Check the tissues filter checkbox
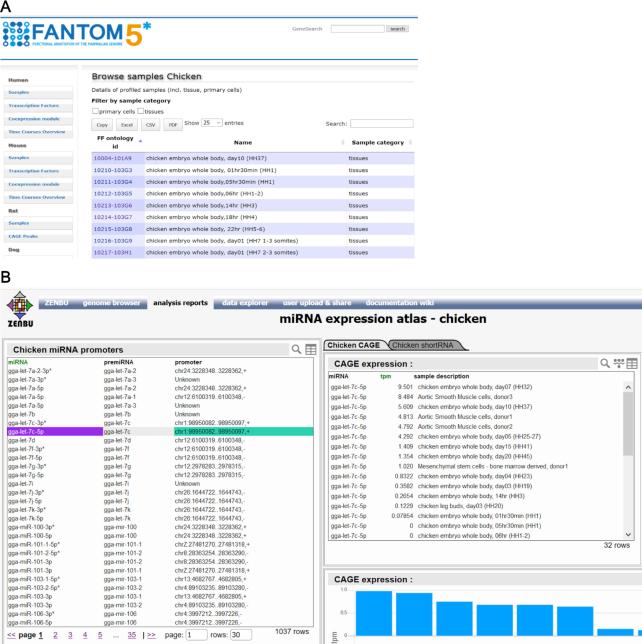Viewport: 642px width, 644px height. [141, 111]
